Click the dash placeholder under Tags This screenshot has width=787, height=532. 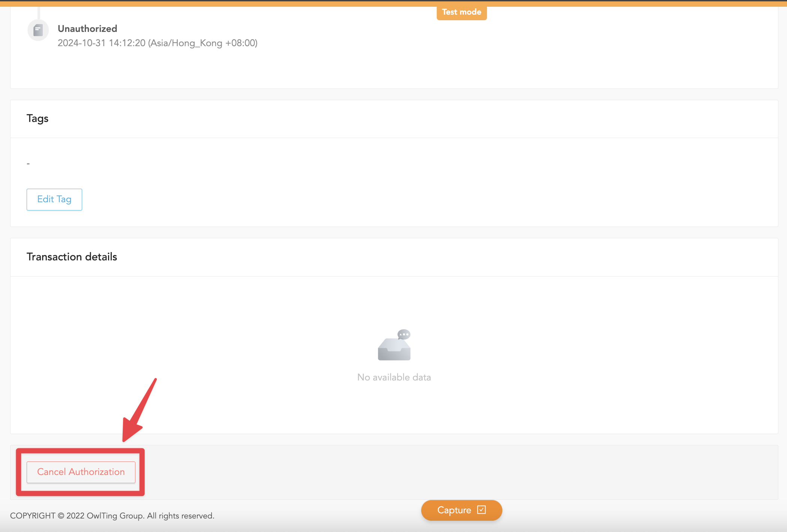[x=28, y=164]
